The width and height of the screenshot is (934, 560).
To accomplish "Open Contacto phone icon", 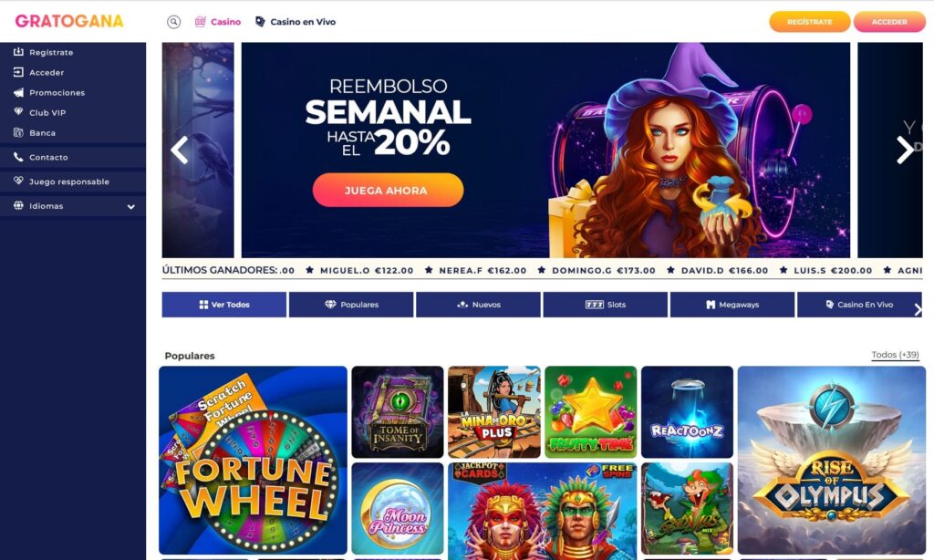I will [x=18, y=157].
